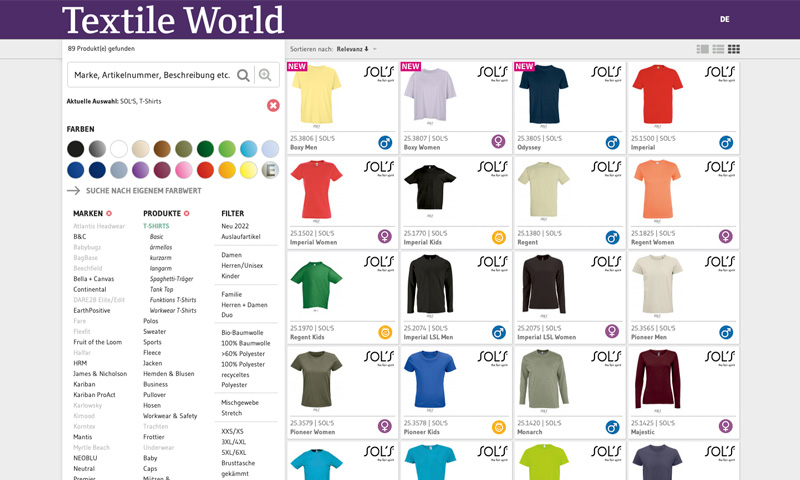Click female icon on Imperial Women
800x480 pixels.
click(385, 236)
